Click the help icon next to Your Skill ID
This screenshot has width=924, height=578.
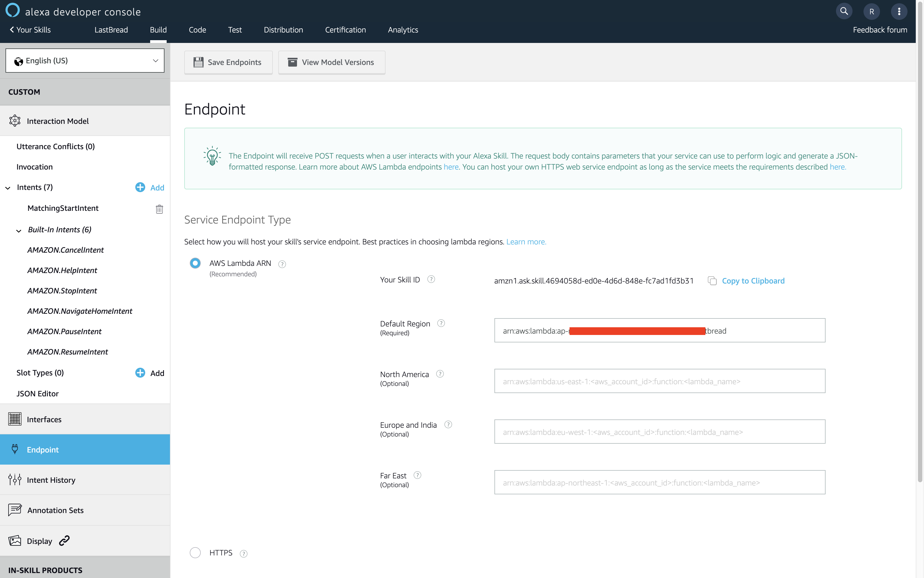[431, 279]
